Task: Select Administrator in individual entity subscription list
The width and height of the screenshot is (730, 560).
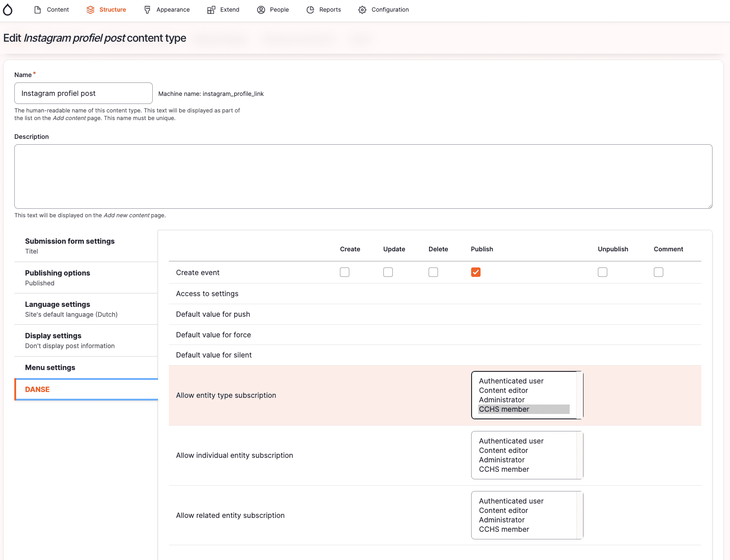Action: click(524, 460)
